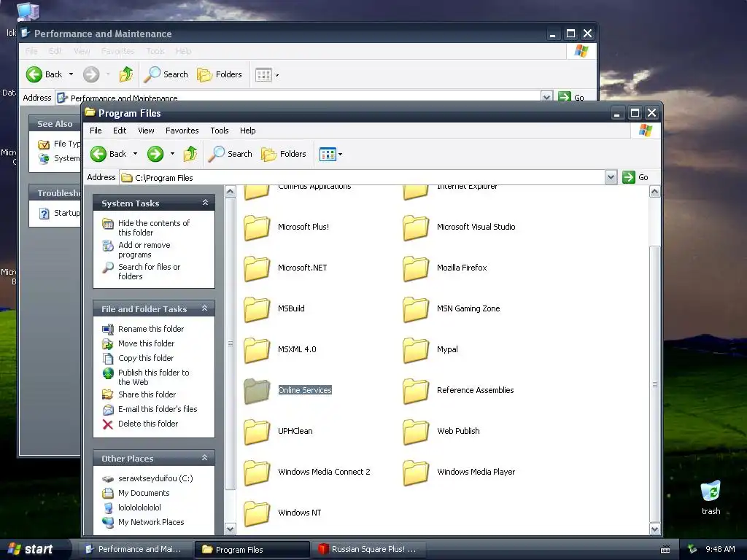
Task: Switch to Russian Square Plus! taskbar button
Action: tap(368, 549)
